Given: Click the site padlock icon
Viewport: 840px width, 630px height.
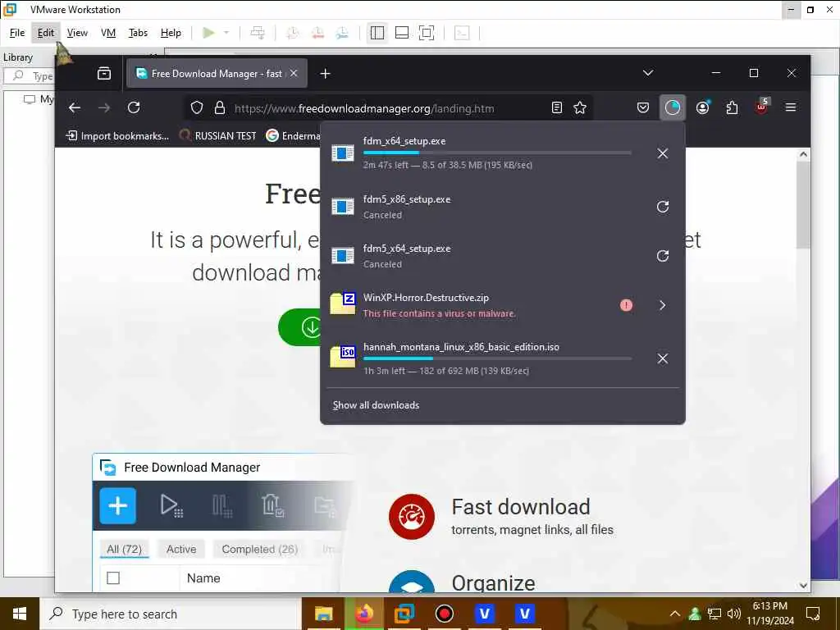Looking at the screenshot, I should (x=219, y=107).
